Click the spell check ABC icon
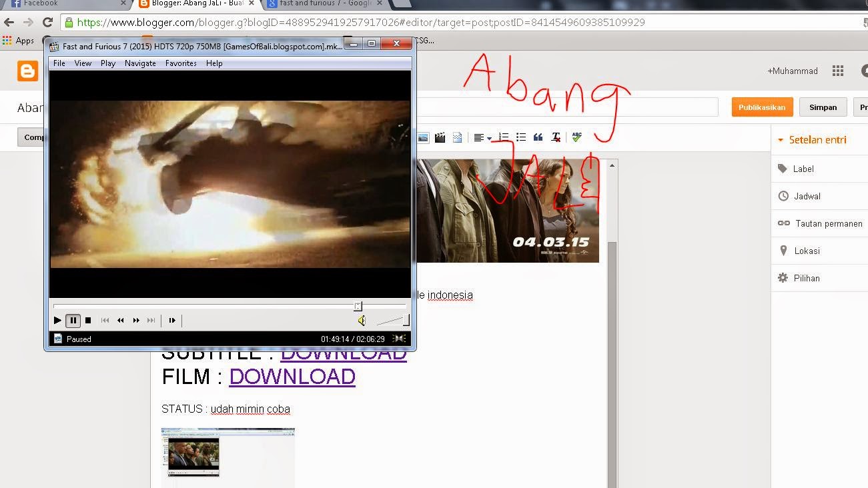 click(576, 137)
